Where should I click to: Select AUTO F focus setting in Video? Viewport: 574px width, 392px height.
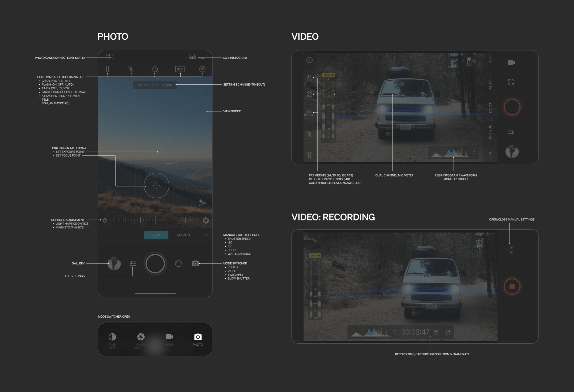pos(490,83)
